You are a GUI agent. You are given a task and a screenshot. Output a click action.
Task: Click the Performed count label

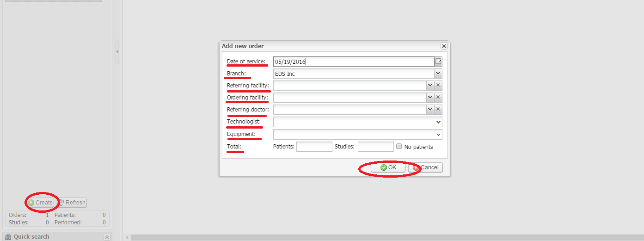pos(68,222)
